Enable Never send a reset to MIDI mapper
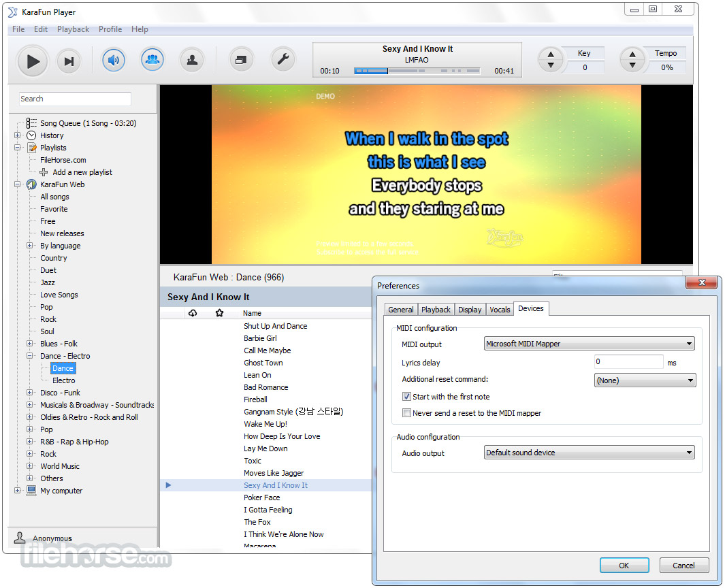Screen dimensions: 725x588 [x=406, y=413]
